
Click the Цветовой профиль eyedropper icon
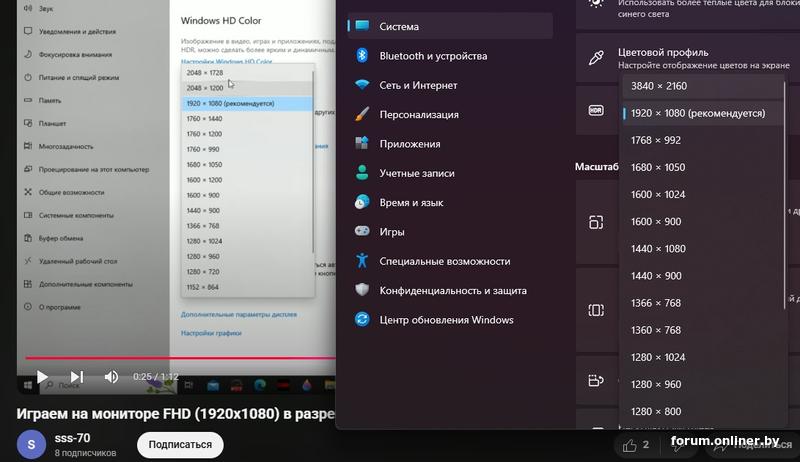596,58
